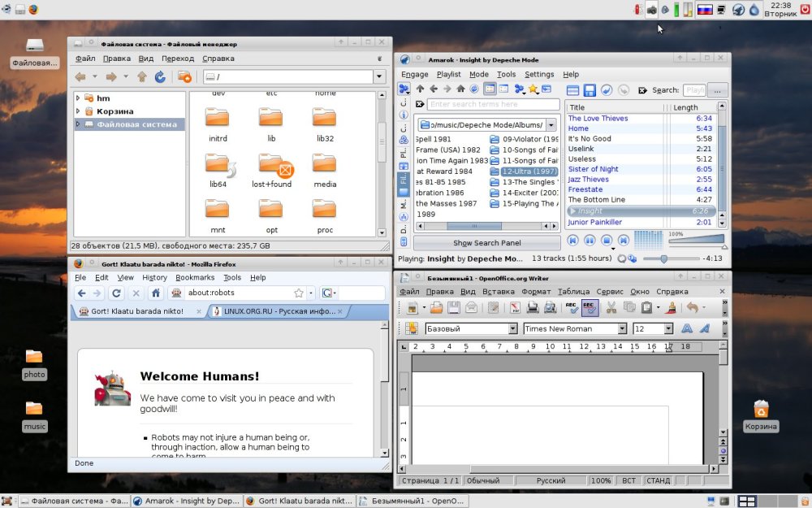Screen dimensions: 812x508
Task: Open the Times New Roman font dropdown
Action: tap(622, 328)
